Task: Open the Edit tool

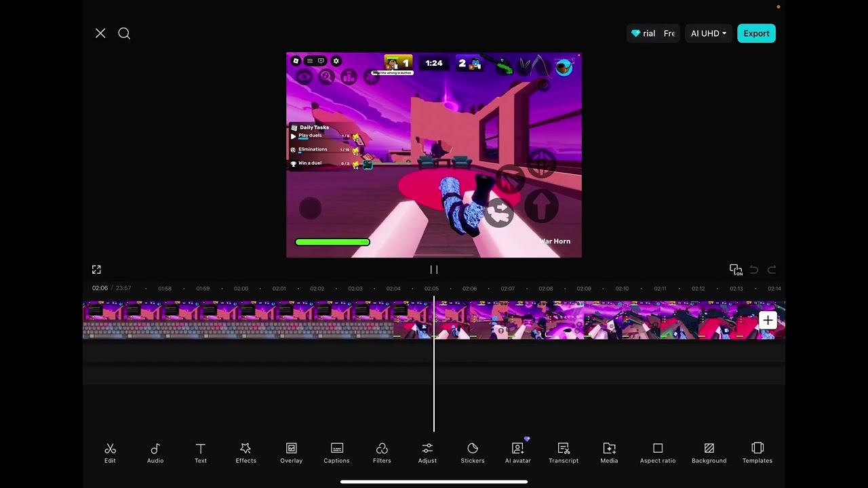Action: point(110,453)
